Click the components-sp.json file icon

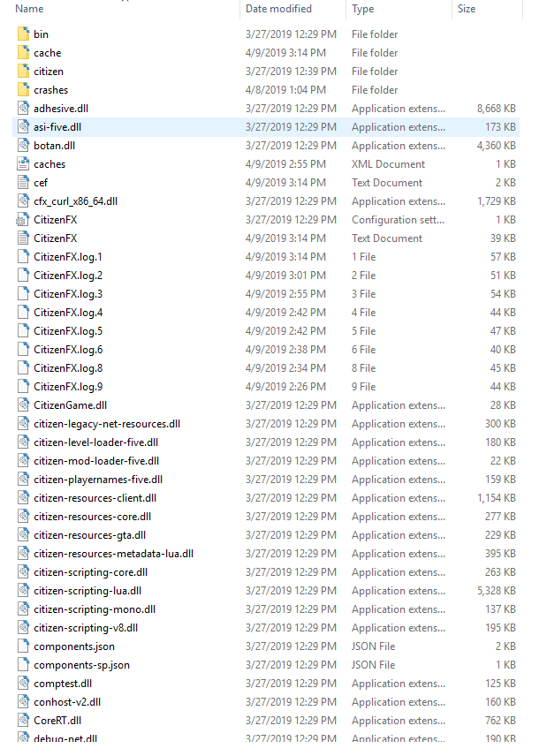pos(23,665)
